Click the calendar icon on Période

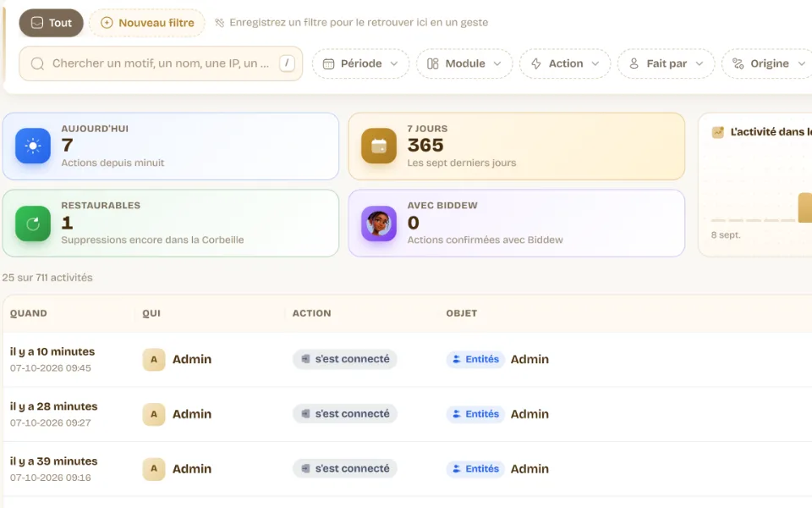point(328,63)
